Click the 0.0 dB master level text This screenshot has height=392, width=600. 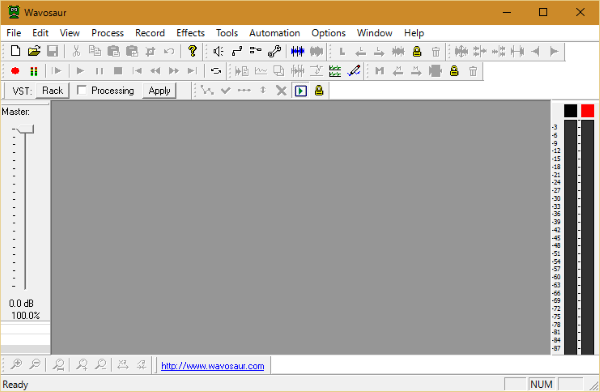pos(21,304)
